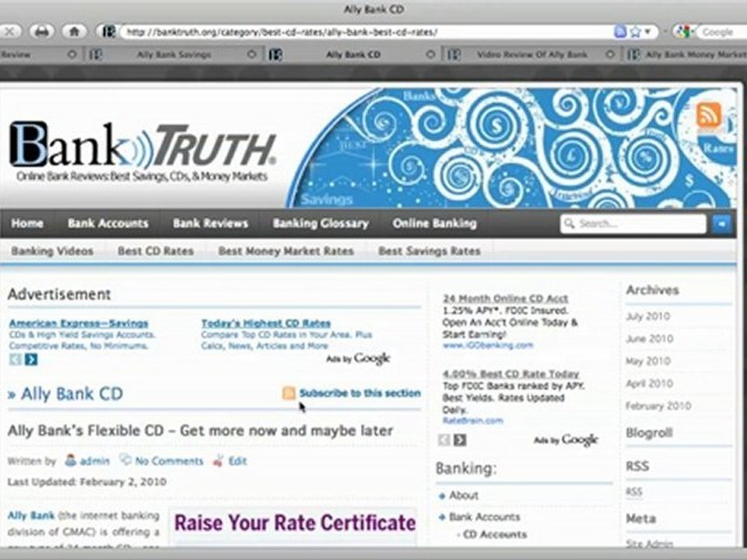Close the Ally Bank Savings tab
The width and height of the screenshot is (747, 560).
tap(251, 54)
